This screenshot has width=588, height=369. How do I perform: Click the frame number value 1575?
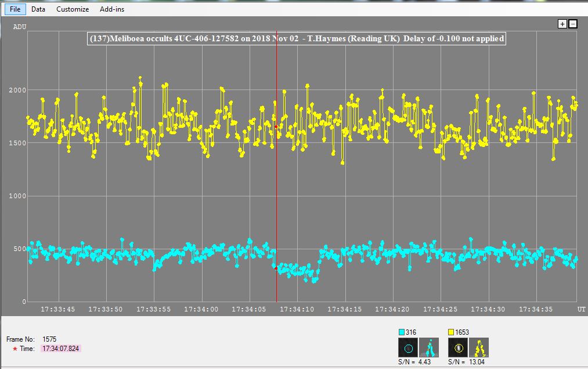(x=50, y=339)
